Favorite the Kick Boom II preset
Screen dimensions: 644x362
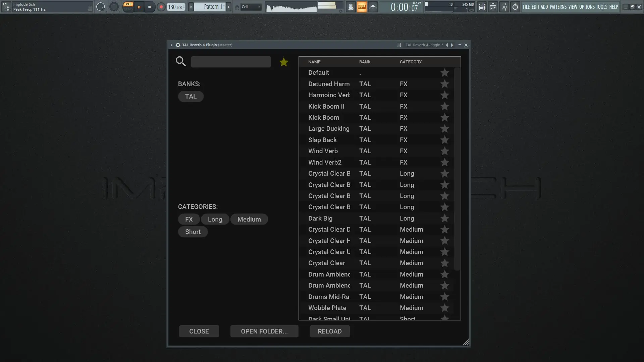444,106
